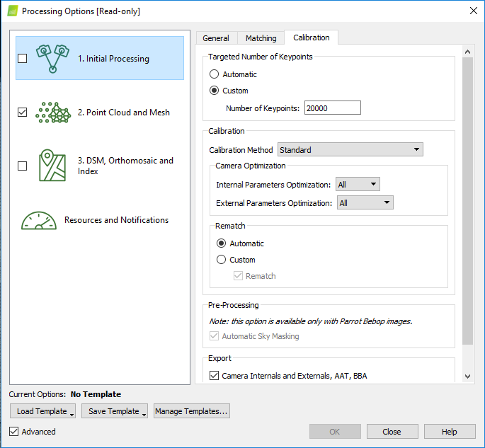Toggle the Advanced checkbox
485x448 pixels.
point(14,432)
